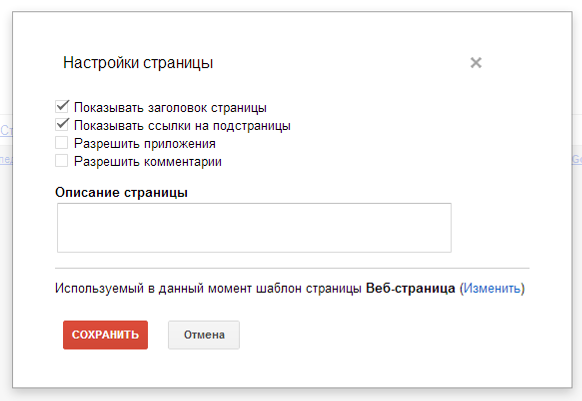Click the Показывать заголовок страницы label text
Viewport: 582px width, 401px height.
click(170, 108)
